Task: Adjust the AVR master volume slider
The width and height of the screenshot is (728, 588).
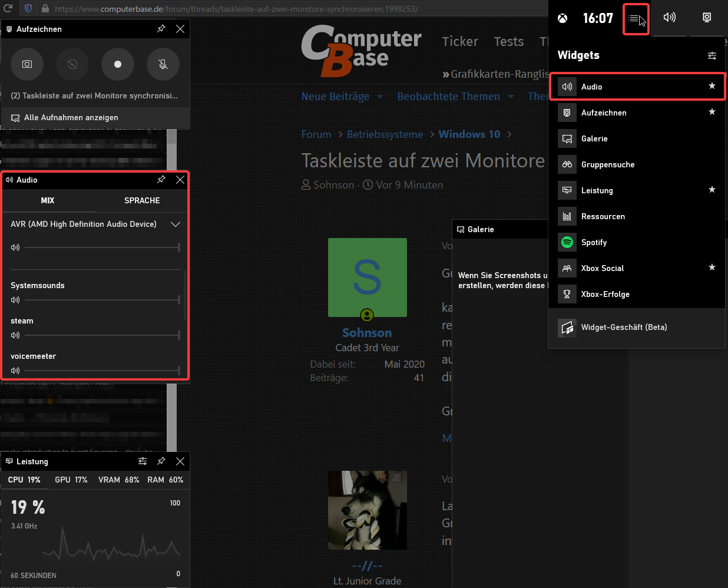Action: pos(102,247)
